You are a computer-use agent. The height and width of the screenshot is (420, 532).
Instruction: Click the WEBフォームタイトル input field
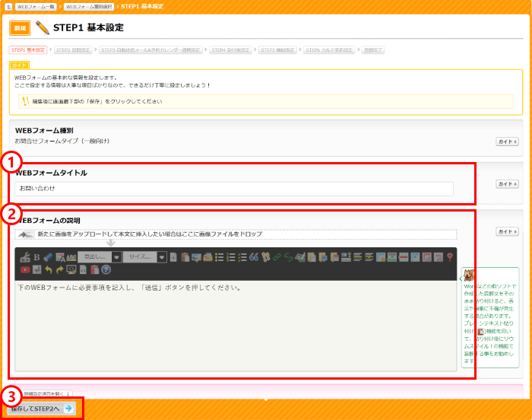point(234,189)
